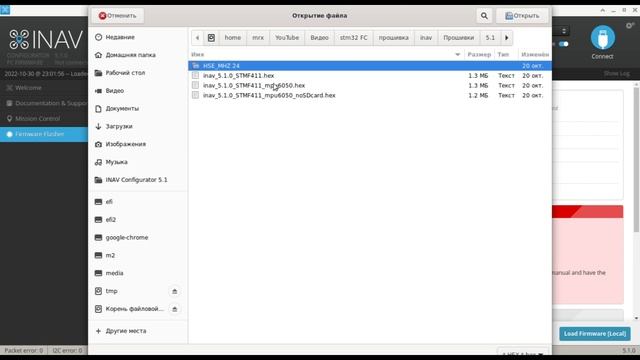Jump to inav in path bar
Screen dimensions: 640x360
coord(426,38)
